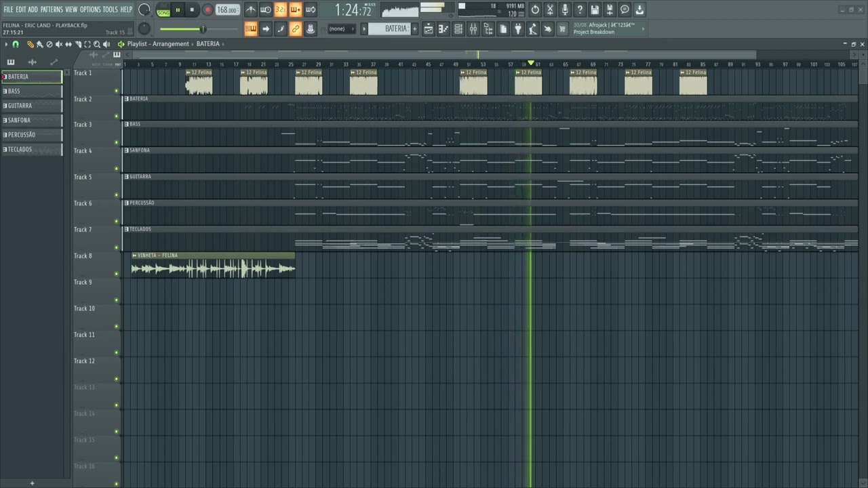Toggle the playlist snap magnet icon

(x=16, y=44)
